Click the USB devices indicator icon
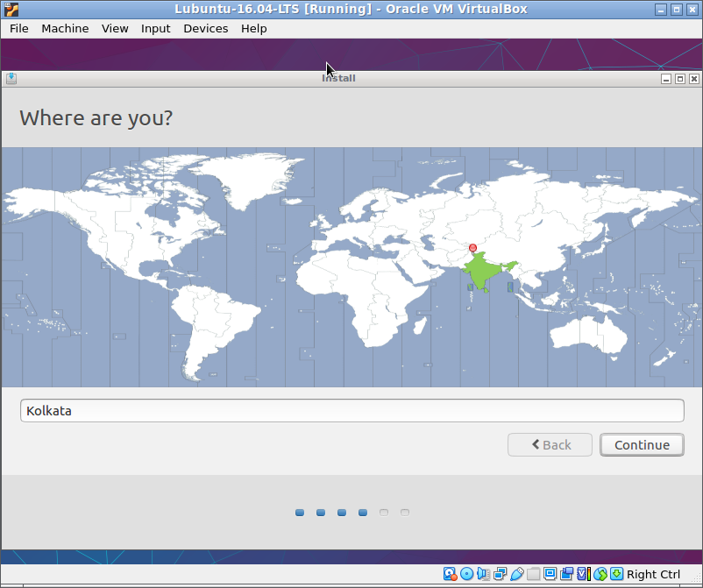Viewport: 703px width, 588px height. point(516,574)
